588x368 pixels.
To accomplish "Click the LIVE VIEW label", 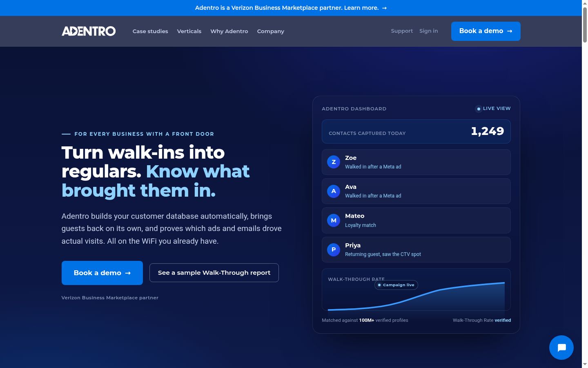I will click(497, 108).
